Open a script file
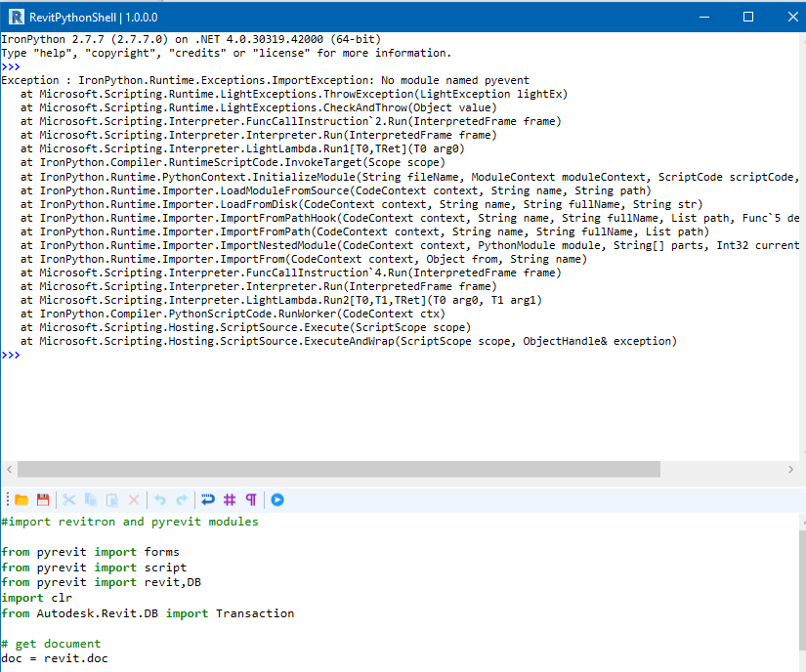This screenshot has width=806, height=672. (21, 499)
